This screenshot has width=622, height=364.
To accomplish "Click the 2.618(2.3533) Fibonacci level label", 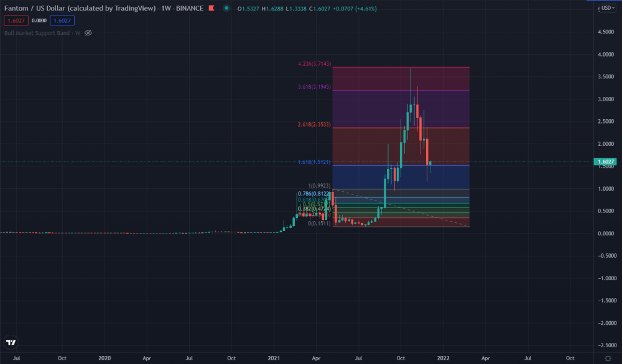I will (314, 124).
